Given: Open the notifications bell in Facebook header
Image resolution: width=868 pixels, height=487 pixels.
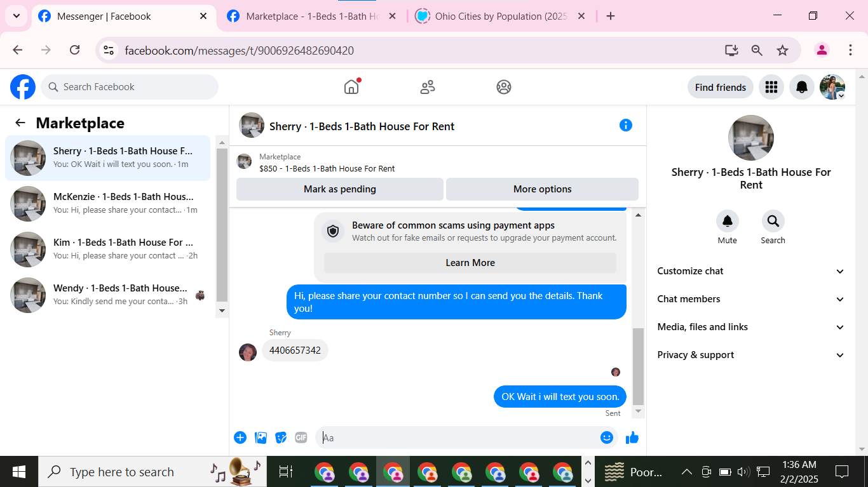Looking at the screenshot, I should click(802, 87).
